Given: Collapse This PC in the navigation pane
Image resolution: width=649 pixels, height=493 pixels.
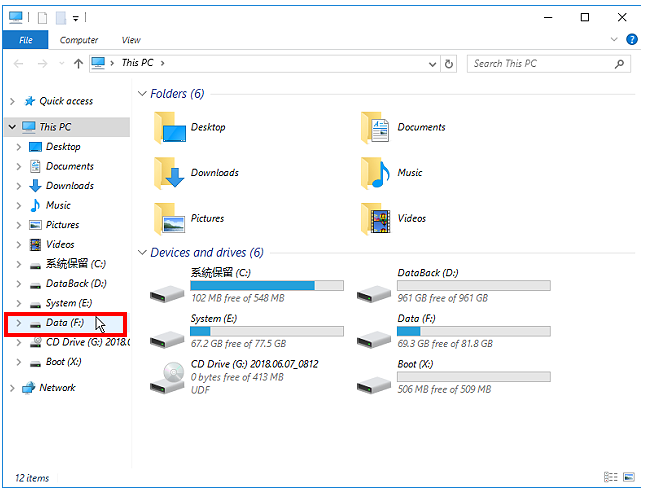Looking at the screenshot, I should 12,127.
